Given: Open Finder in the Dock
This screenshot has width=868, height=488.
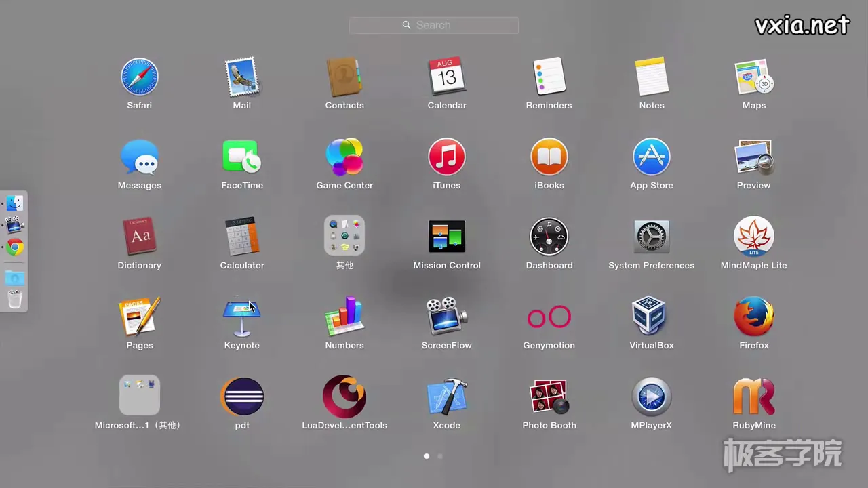Looking at the screenshot, I should coord(15,203).
